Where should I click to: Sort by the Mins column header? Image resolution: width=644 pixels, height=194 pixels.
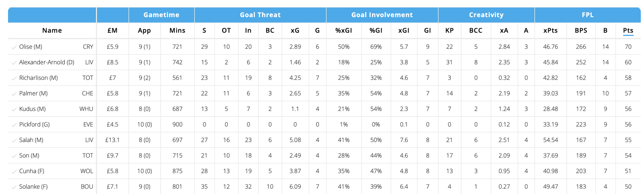click(177, 31)
